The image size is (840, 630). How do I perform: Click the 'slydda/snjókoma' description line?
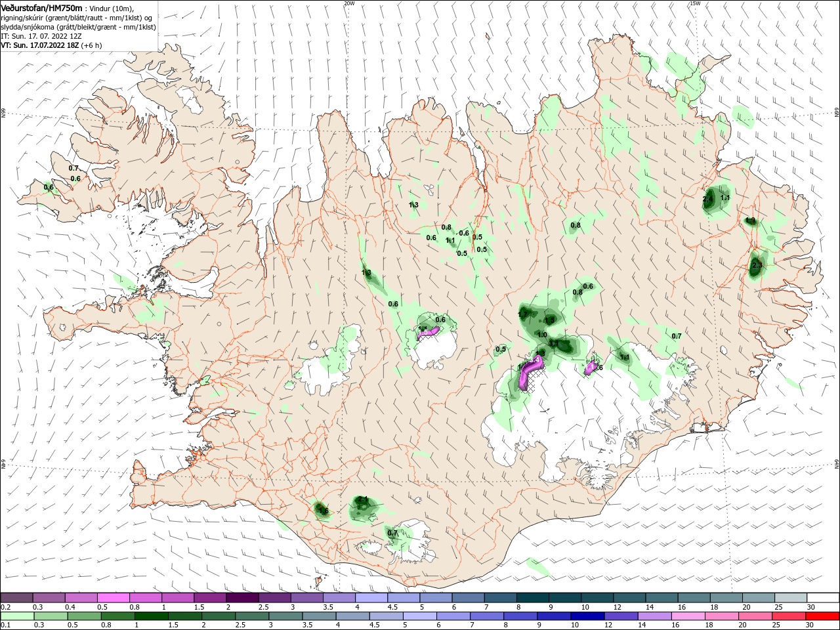78,27
